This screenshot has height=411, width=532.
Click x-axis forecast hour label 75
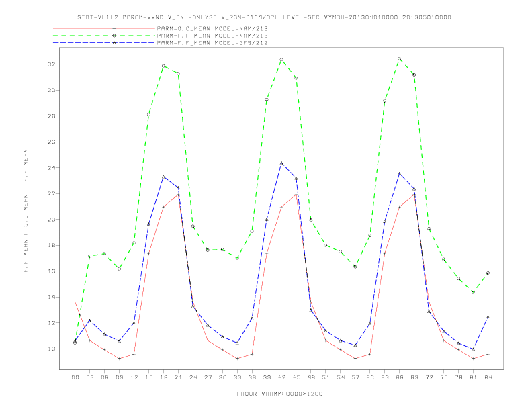444,377
